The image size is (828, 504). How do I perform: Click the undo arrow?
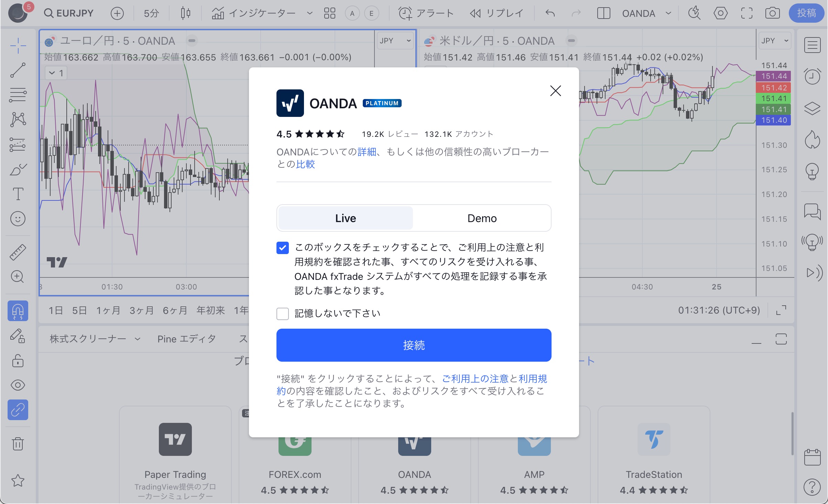(x=550, y=13)
